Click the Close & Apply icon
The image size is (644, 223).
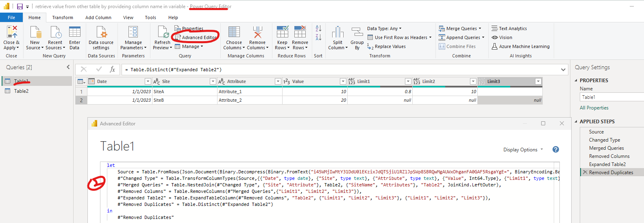12,32
